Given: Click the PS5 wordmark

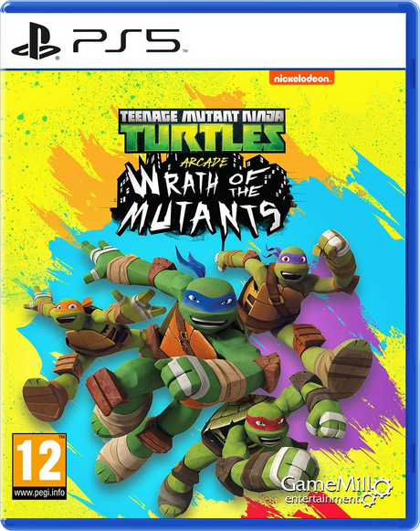Looking at the screenshot, I should point(126,40).
